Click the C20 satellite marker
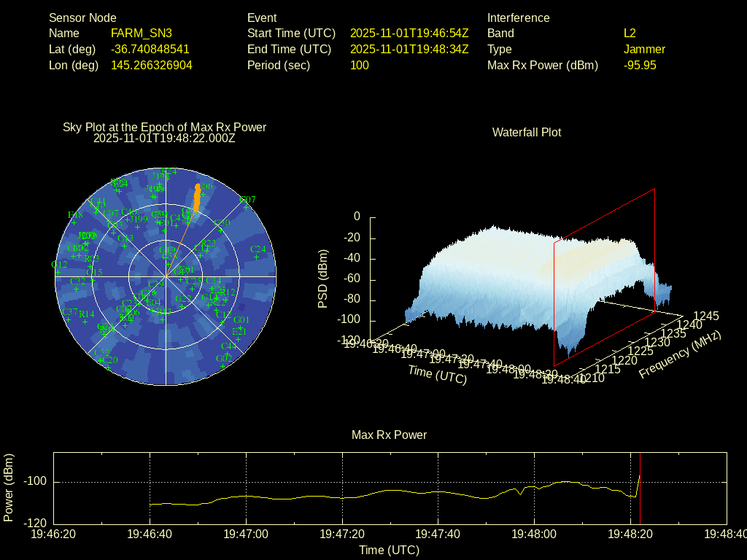Screen dimensions: 747x560 [109, 366]
